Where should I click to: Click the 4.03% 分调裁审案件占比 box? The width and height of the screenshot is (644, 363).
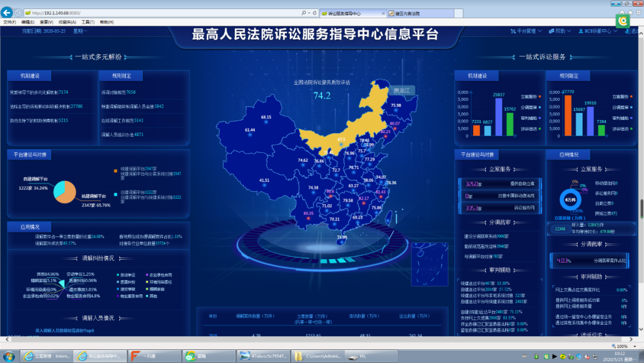click(589, 260)
